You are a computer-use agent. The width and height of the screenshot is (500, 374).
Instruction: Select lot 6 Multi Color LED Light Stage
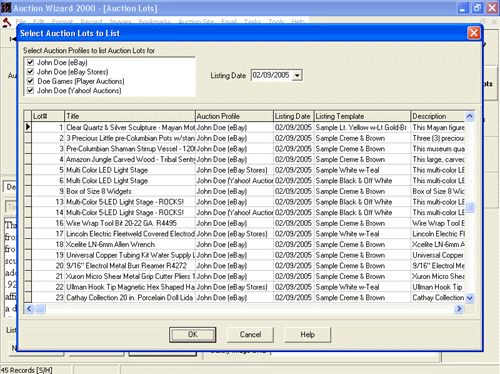click(130, 181)
